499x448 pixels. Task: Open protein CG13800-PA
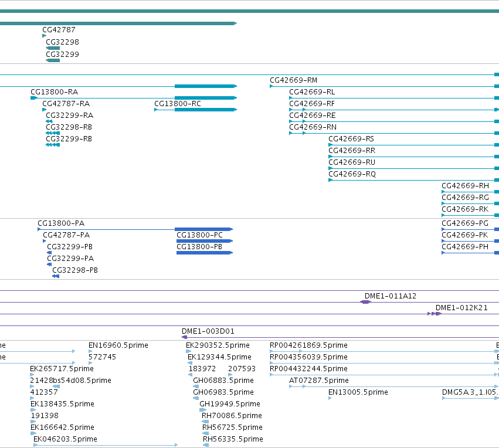61,223
